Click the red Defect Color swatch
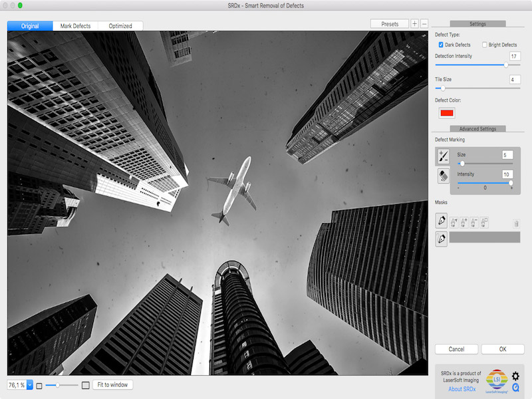 [x=446, y=113]
